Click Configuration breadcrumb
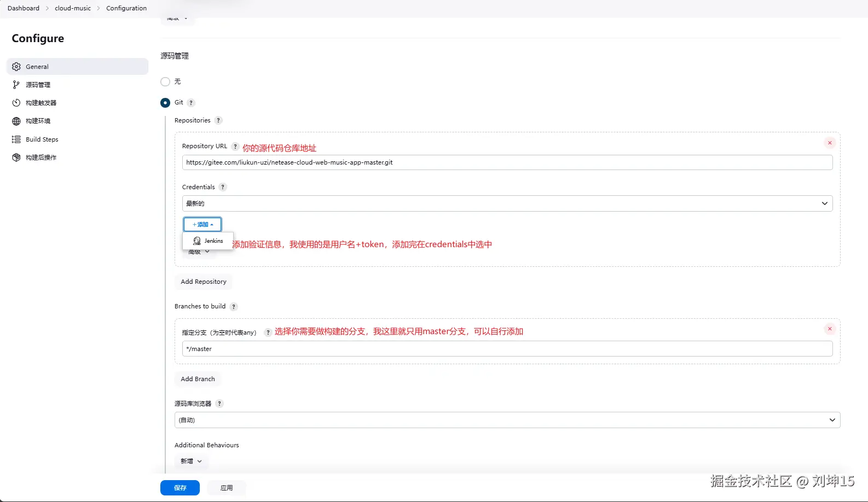This screenshot has width=868, height=502. (x=126, y=8)
